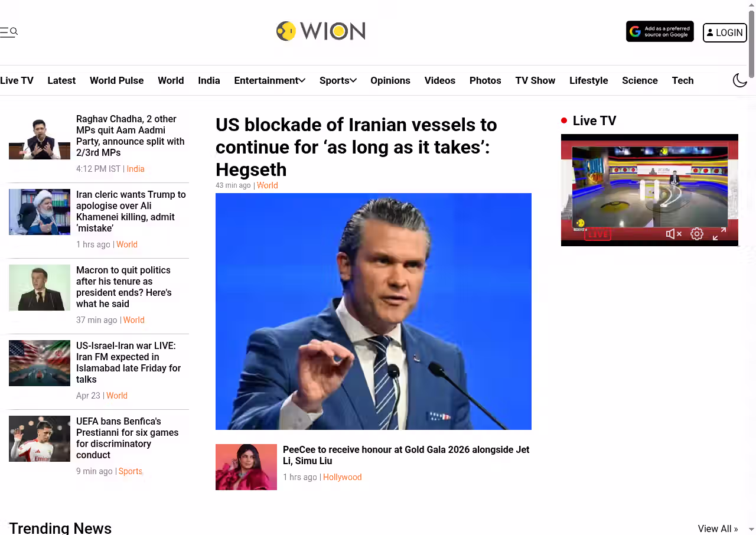Pause the Live TV video
The height and width of the screenshot is (535, 756).
pos(650,190)
